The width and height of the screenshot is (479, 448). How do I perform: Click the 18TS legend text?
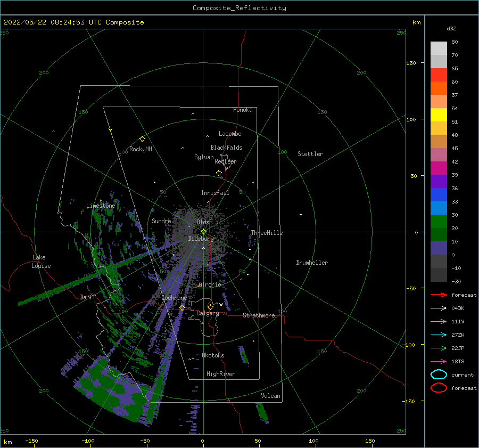[x=458, y=362]
